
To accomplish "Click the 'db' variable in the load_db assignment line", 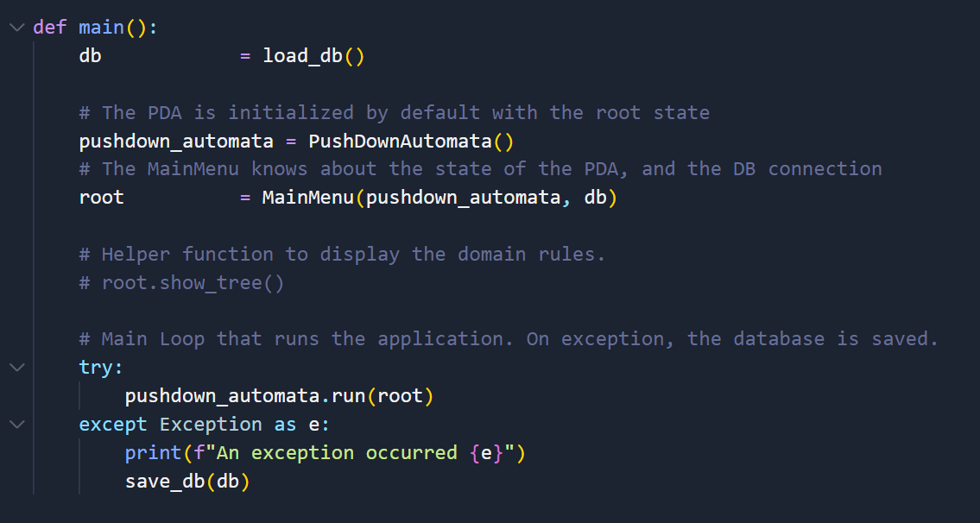I will coord(90,56).
